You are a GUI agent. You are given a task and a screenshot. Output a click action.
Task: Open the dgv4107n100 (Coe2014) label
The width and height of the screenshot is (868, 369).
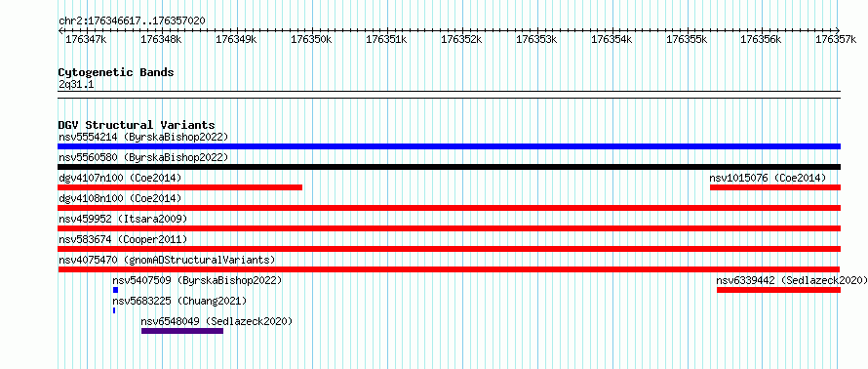coord(120,178)
